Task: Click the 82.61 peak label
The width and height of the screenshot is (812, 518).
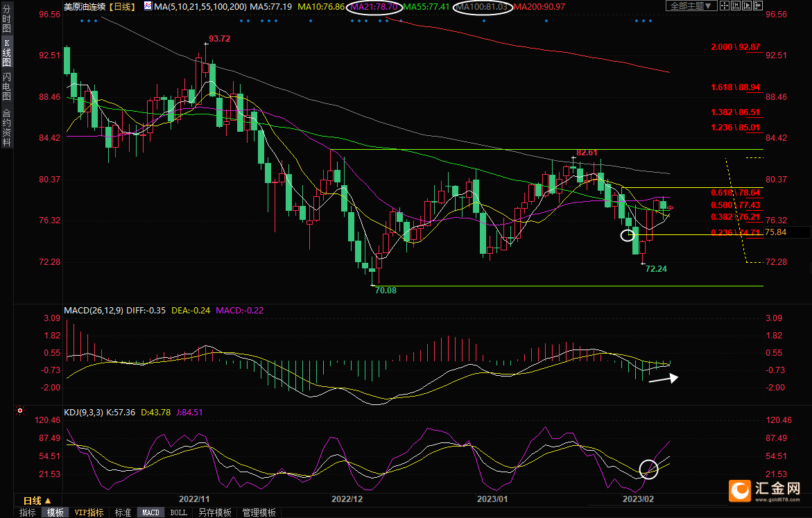Action: click(587, 153)
